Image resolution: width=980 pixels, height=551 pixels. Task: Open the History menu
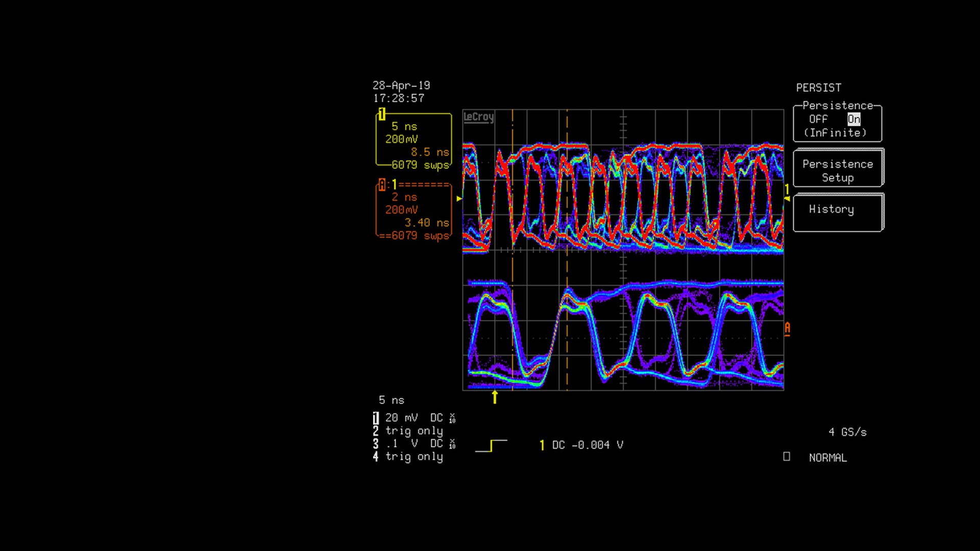click(x=838, y=212)
